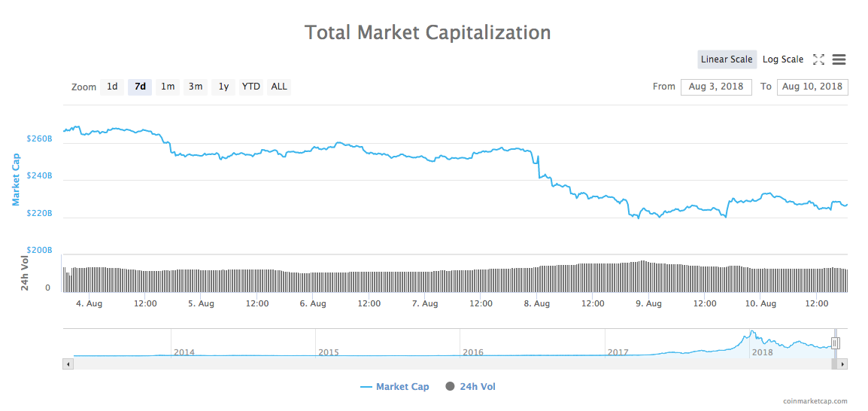Toggle the 24h Vol legend series
Viewport: 868px width, 411px height.
pyautogui.click(x=471, y=387)
